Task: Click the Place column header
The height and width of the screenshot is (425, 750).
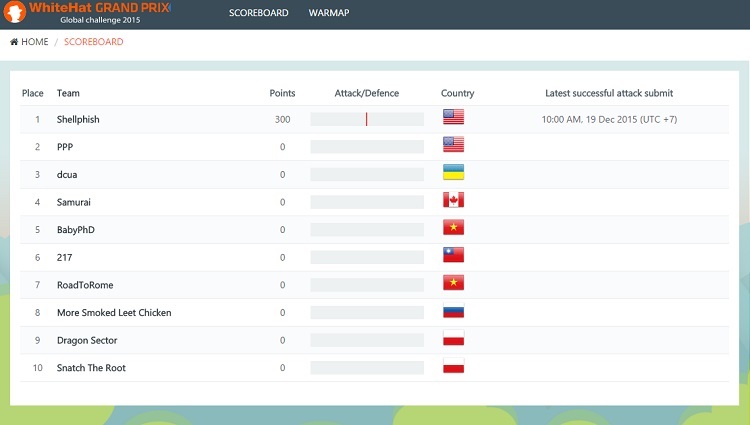Action: [x=33, y=93]
